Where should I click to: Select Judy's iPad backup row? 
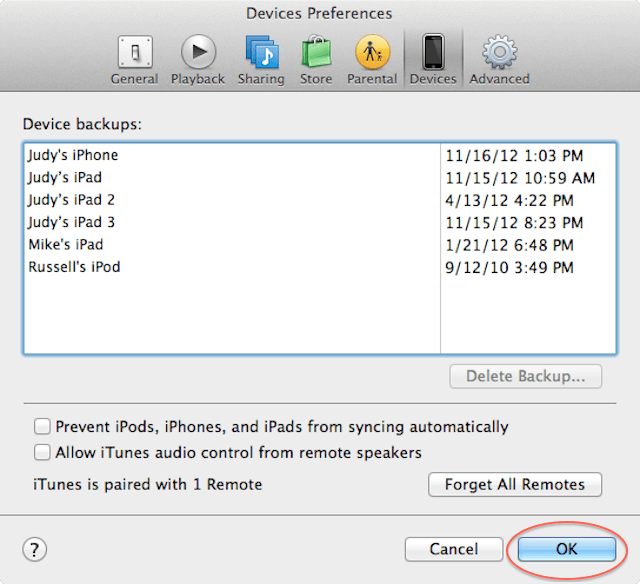click(x=320, y=178)
